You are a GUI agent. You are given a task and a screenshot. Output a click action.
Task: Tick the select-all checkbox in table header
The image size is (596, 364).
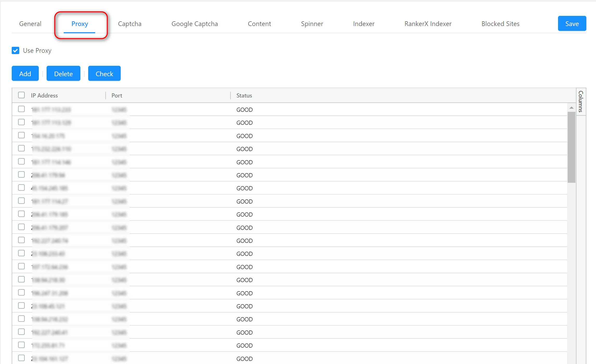coord(22,95)
